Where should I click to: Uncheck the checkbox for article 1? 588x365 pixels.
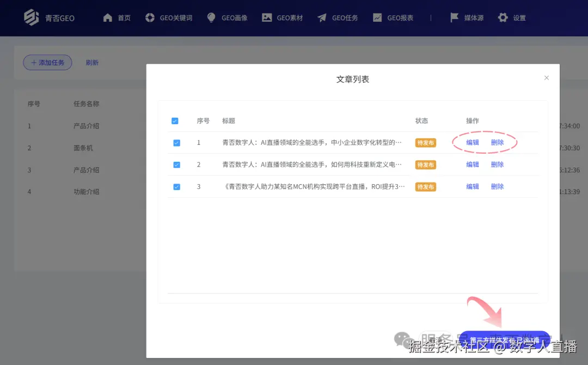click(x=176, y=143)
